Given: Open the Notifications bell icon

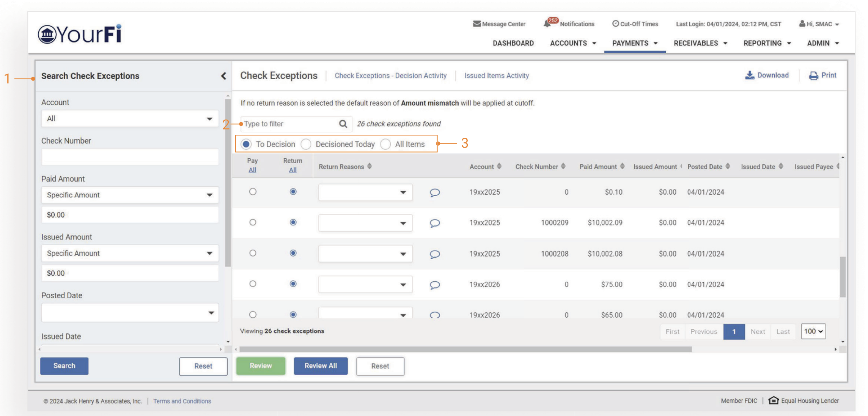Looking at the screenshot, I should pyautogui.click(x=547, y=24).
